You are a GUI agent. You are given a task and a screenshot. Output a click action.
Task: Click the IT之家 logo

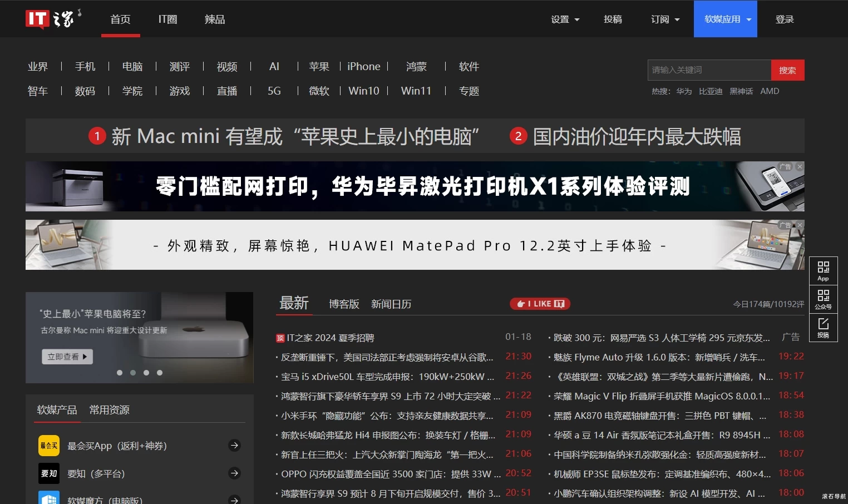coord(53,18)
